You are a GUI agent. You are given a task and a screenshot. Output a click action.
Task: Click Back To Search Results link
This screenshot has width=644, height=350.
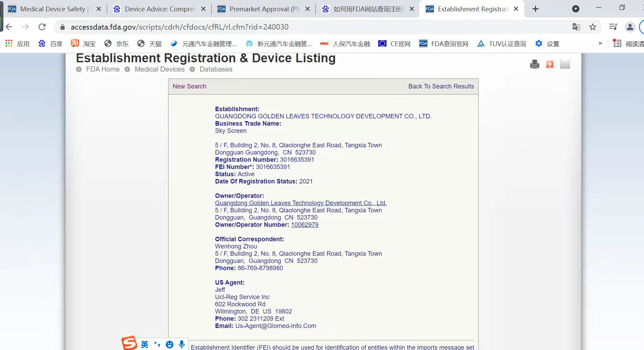tap(441, 86)
